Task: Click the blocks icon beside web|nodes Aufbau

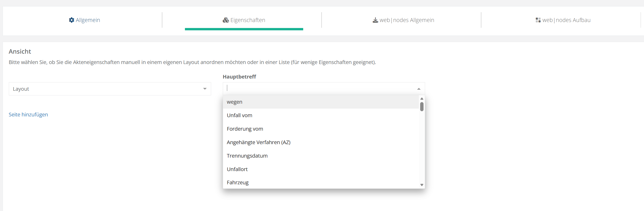Action: point(538,20)
